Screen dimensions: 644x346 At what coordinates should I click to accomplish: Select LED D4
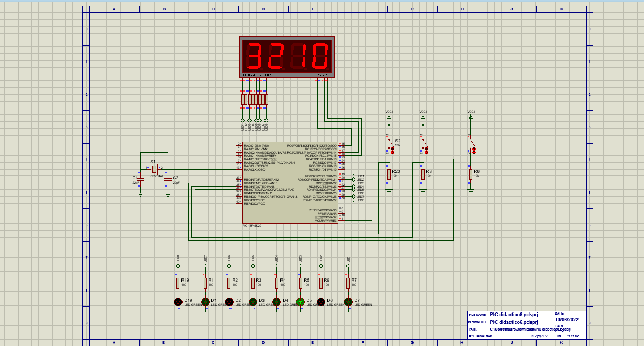(276, 302)
